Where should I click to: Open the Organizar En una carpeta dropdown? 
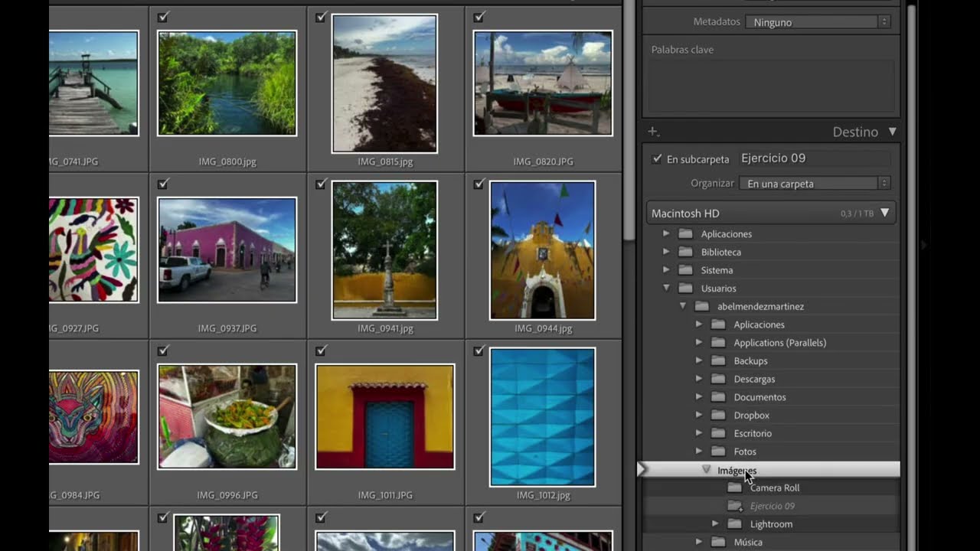(815, 184)
